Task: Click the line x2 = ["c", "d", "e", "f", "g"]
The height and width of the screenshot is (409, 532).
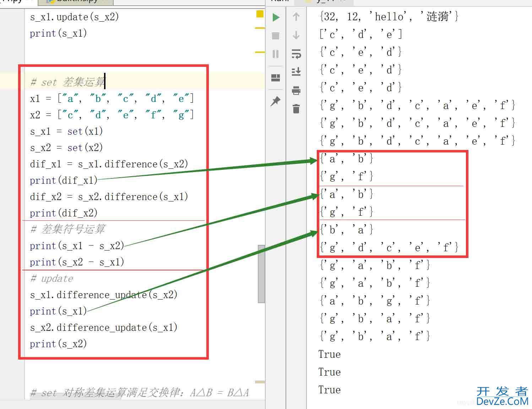Action: (x=112, y=115)
